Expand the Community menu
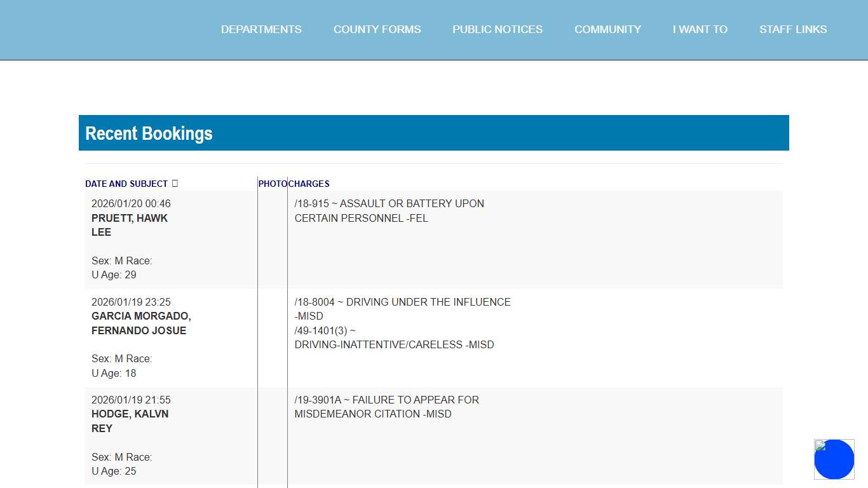The height and width of the screenshot is (488, 868). 607,29
